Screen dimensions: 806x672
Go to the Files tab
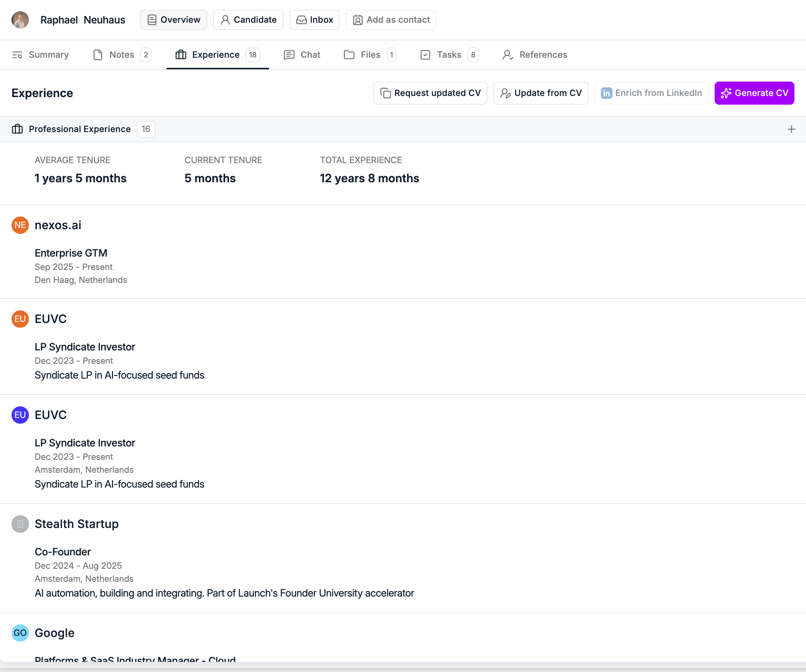point(370,55)
